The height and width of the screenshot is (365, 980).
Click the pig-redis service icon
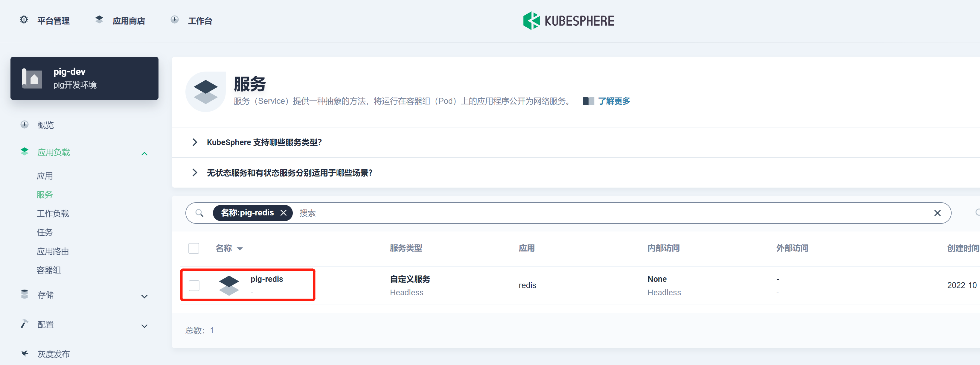pyautogui.click(x=229, y=285)
